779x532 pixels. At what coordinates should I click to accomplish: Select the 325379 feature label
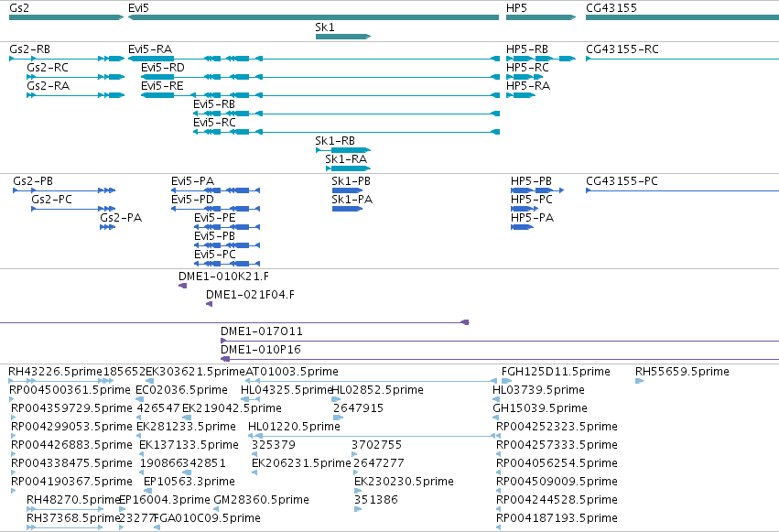pyautogui.click(x=274, y=446)
